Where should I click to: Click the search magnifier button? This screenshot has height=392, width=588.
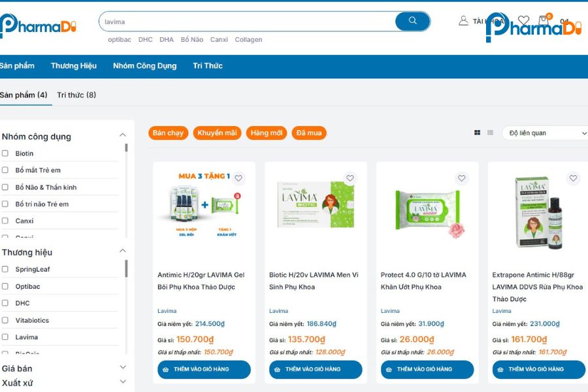[x=412, y=21]
